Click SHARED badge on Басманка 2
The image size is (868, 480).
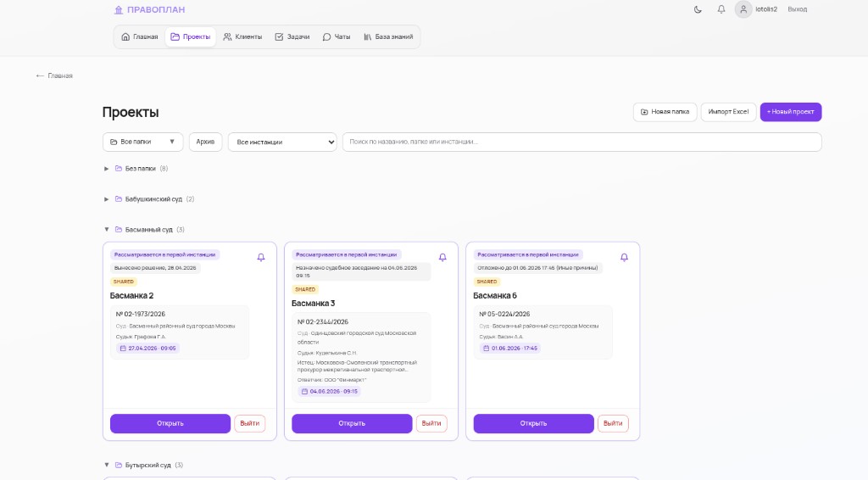click(124, 282)
